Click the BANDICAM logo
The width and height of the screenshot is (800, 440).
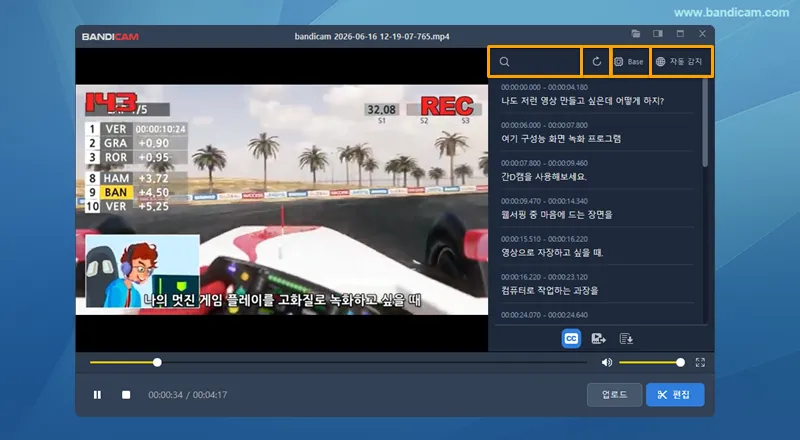pos(110,37)
